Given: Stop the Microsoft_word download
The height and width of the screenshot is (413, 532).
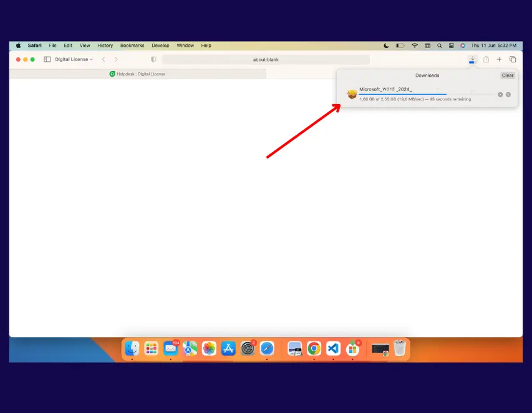Looking at the screenshot, I should tap(500, 95).
